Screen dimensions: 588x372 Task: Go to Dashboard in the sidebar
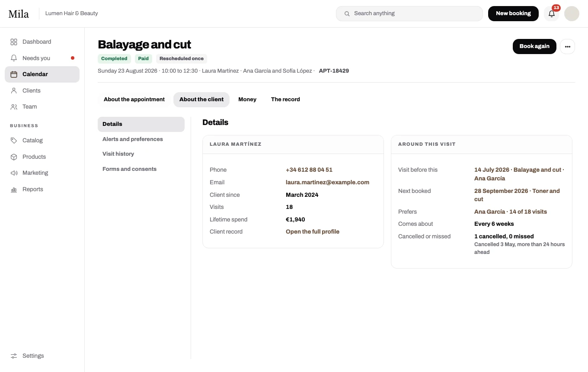(x=42, y=42)
